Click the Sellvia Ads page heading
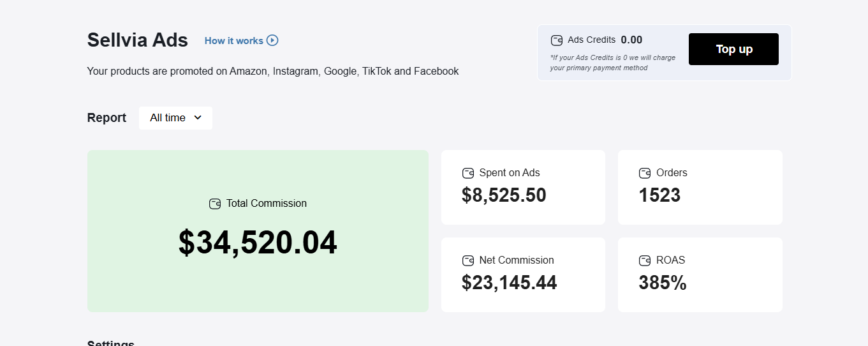This screenshot has width=868, height=346. click(138, 40)
